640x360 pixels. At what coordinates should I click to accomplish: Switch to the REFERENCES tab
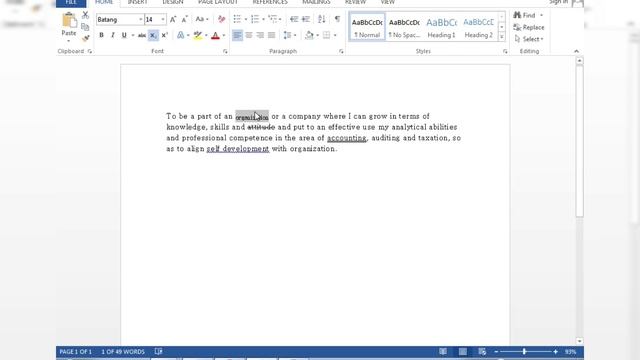270,2
